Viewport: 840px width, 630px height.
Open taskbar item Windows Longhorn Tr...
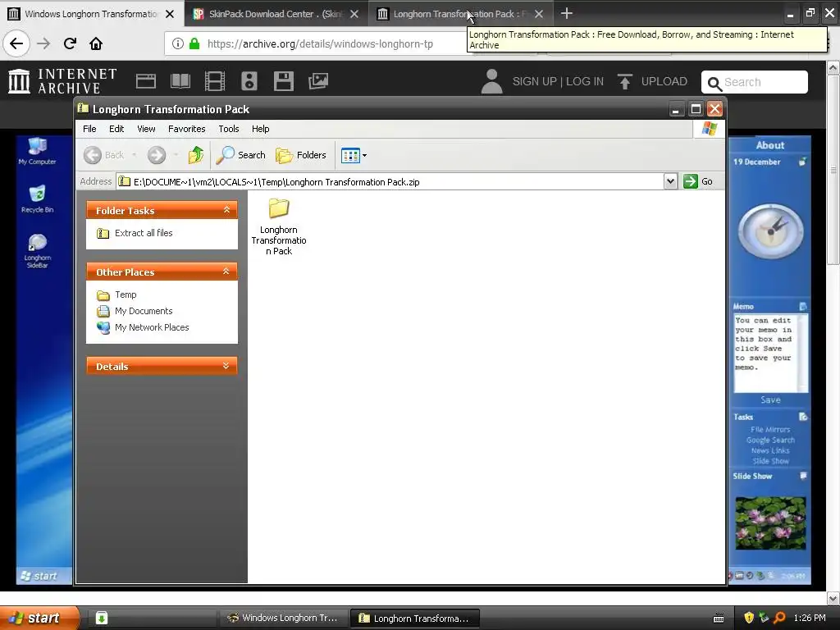[x=283, y=619]
